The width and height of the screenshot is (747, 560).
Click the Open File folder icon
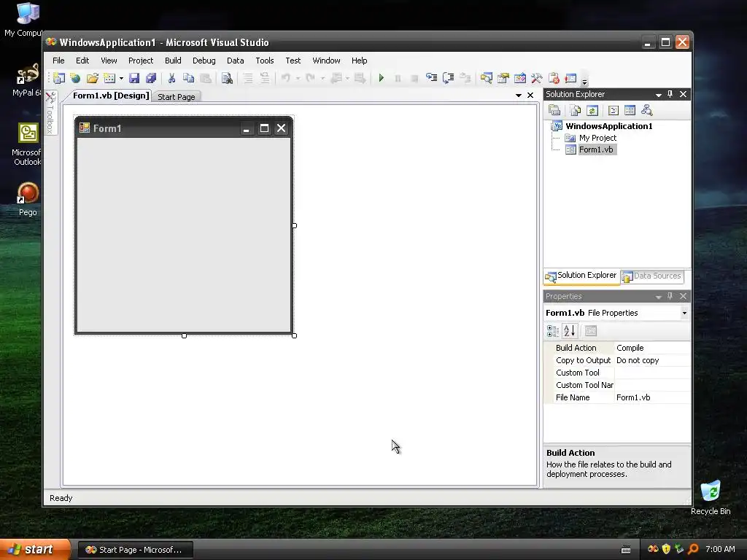click(93, 78)
